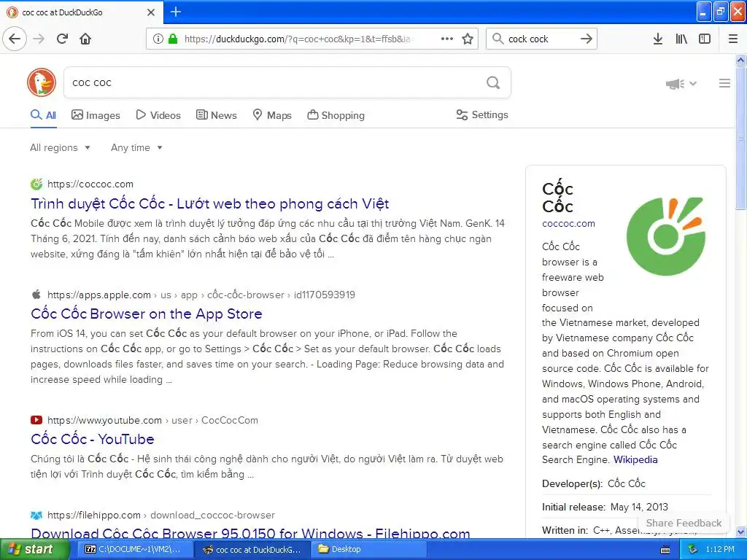The image size is (747, 560).
Task: Click the Filehippo favicon on fourth result
Action: (x=36, y=515)
